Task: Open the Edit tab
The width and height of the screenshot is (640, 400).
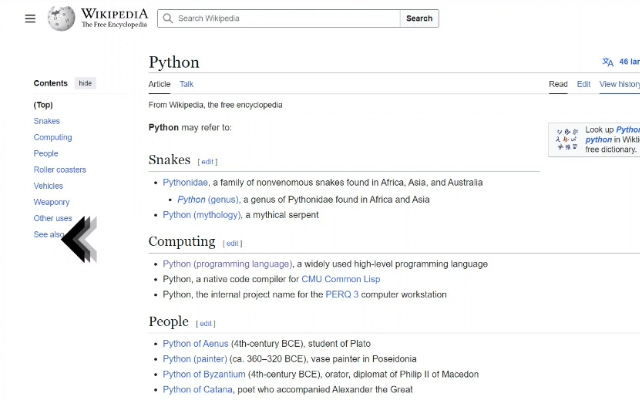Action: pyautogui.click(x=584, y=84)
